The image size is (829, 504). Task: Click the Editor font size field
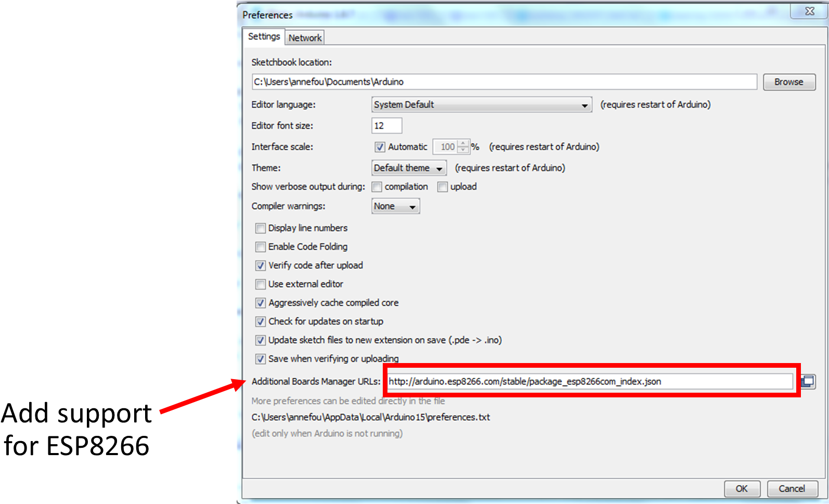(x=386, y=126)
